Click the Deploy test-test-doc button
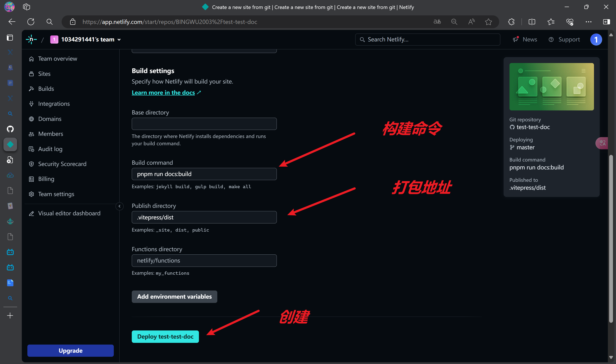Screen dimensions: 616x364 (x=165, y=336)
